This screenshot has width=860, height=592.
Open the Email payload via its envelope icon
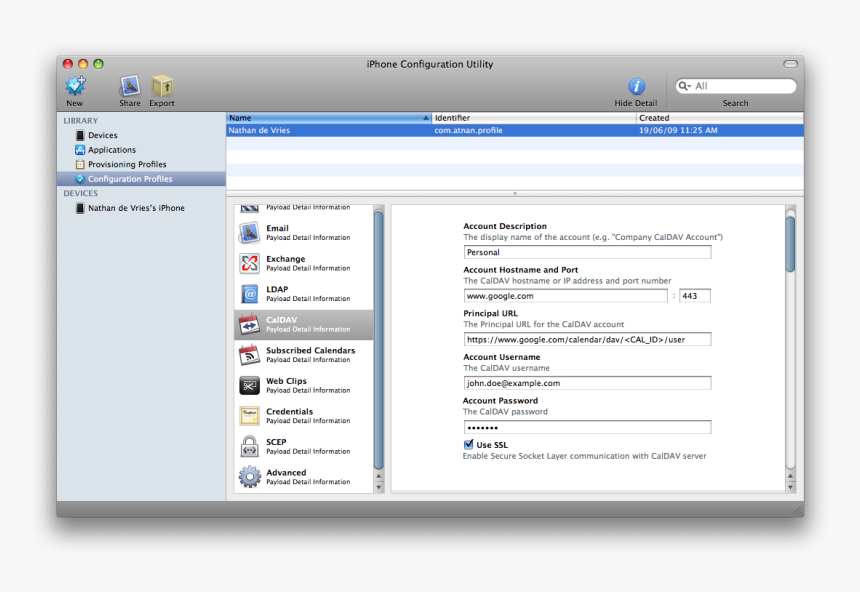tap(249, 231)
